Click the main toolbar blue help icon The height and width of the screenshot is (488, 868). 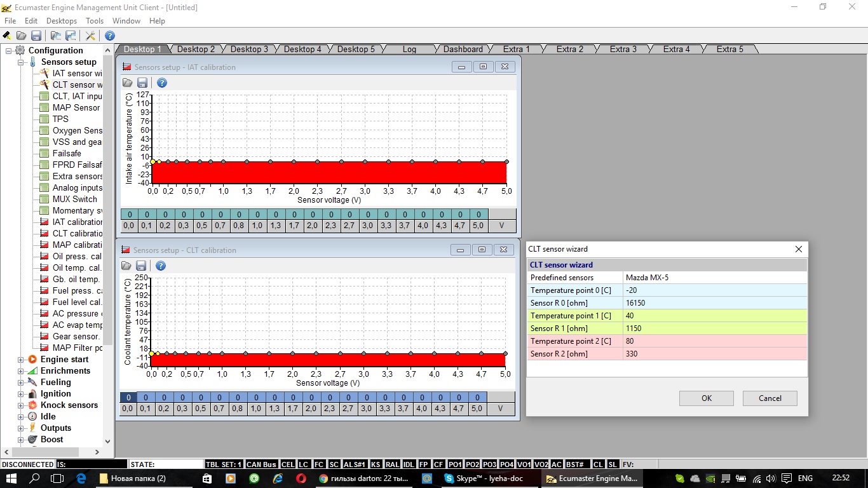coord(110,36)
